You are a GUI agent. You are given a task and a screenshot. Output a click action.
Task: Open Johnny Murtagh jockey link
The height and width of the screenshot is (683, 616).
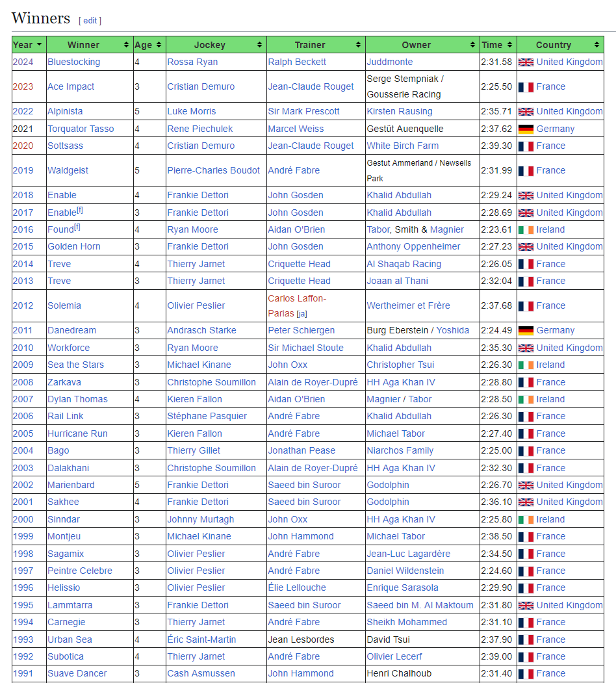(200, 519)
